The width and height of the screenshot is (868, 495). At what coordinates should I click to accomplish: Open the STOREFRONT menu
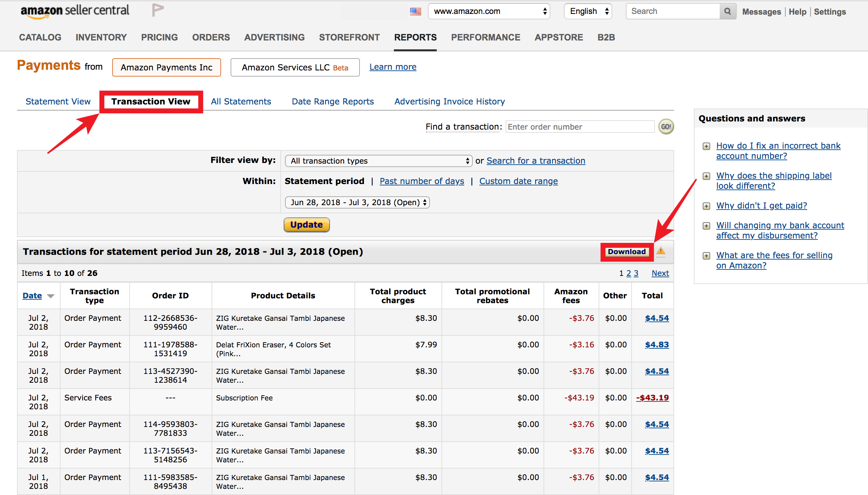click(x=349, y=37)
